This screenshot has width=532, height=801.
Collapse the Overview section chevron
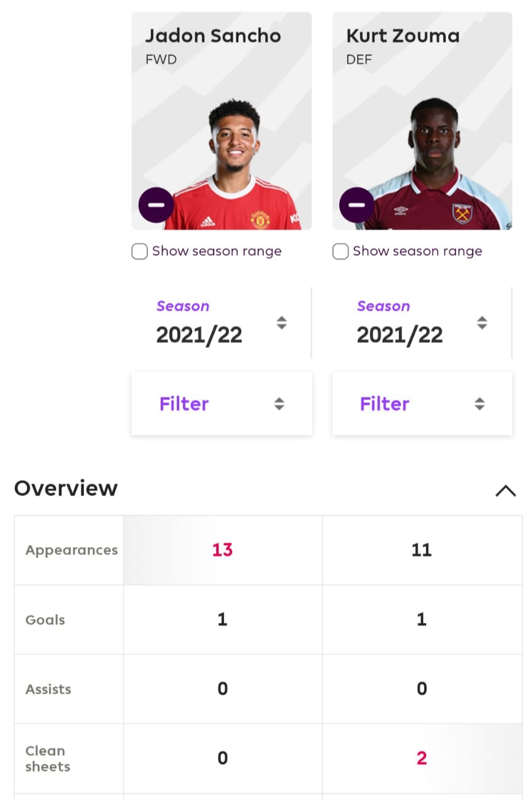coord(506,491)
